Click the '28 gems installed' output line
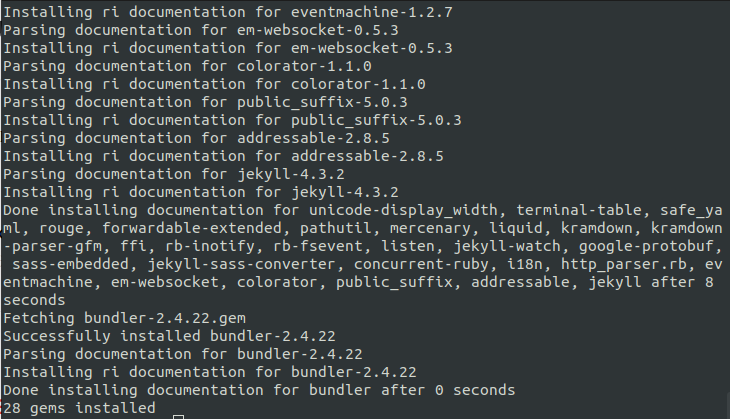730x419 pixels. (x=79, y=408)
